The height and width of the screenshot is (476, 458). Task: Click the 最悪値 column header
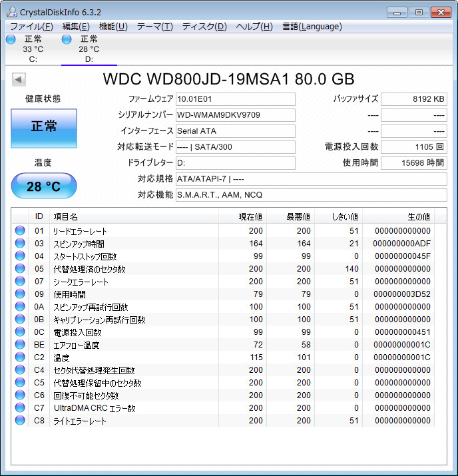point(290,216)
